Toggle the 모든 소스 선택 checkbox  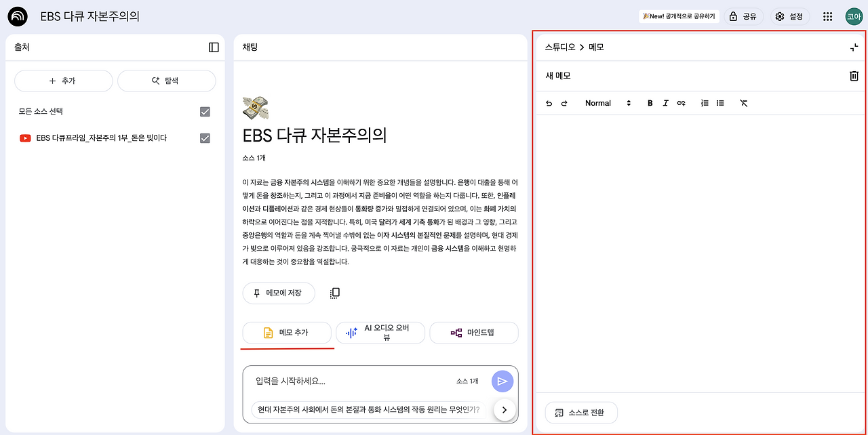click(x=205, y=111)
